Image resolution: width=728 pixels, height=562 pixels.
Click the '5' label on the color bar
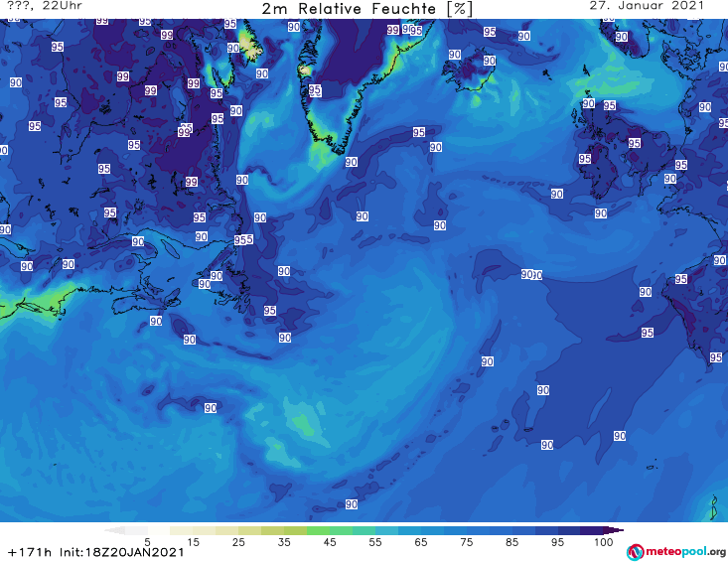pos(147,542)
